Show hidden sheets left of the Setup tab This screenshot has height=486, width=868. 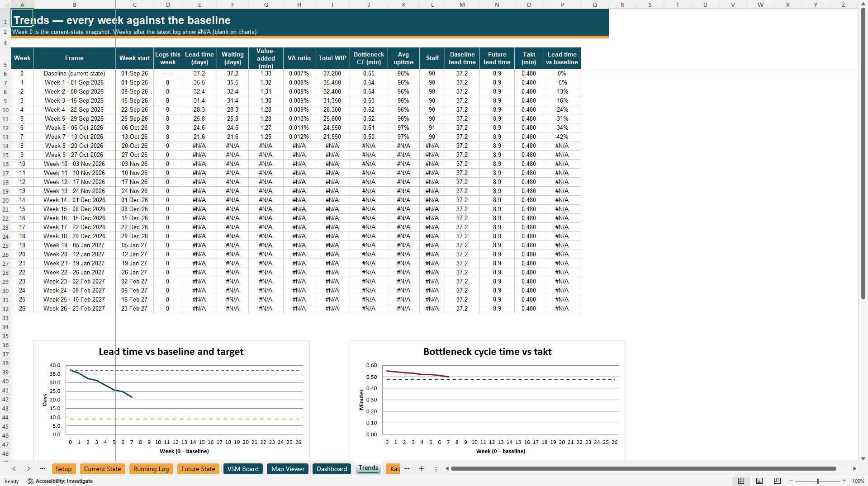coord(43,469)
